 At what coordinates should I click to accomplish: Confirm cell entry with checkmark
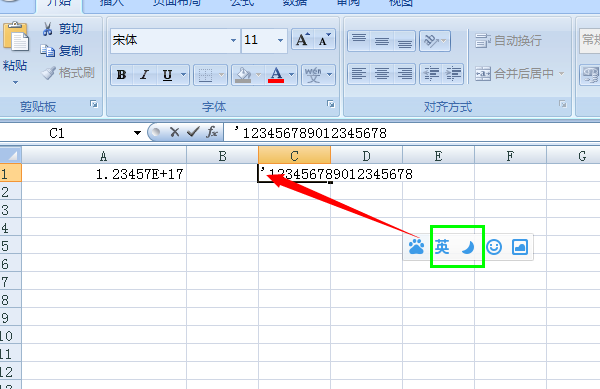click(193, 132)
